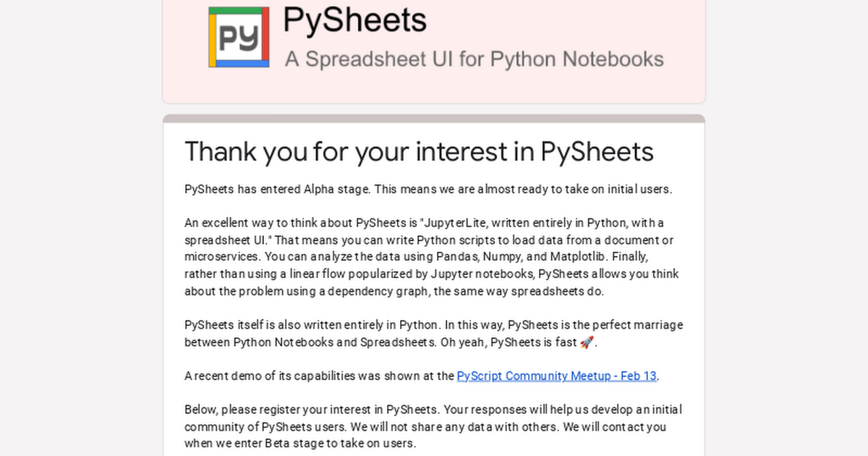Click the rocket emoji after "PySheets is fast"

587,342
